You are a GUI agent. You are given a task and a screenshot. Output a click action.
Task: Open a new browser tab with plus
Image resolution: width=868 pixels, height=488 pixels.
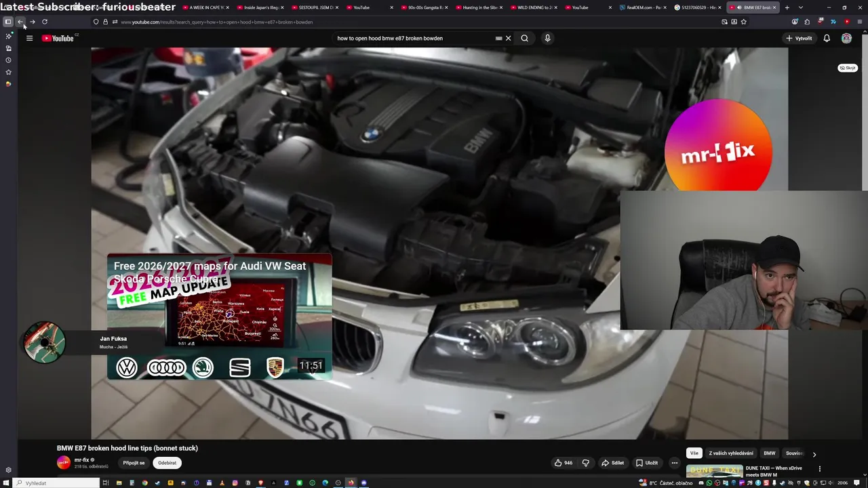(787, 7)
